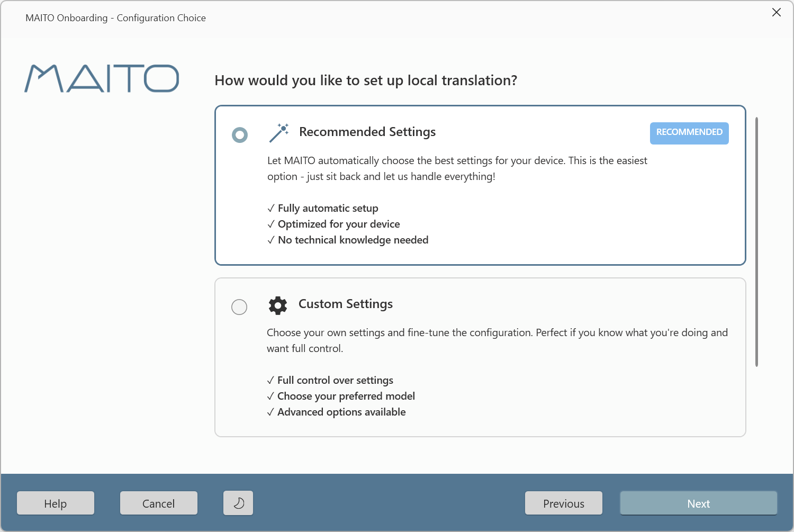Click the Custom Settings gear icon
The width and height of the screenshot is (794, 532).
[x=278, y=305]
